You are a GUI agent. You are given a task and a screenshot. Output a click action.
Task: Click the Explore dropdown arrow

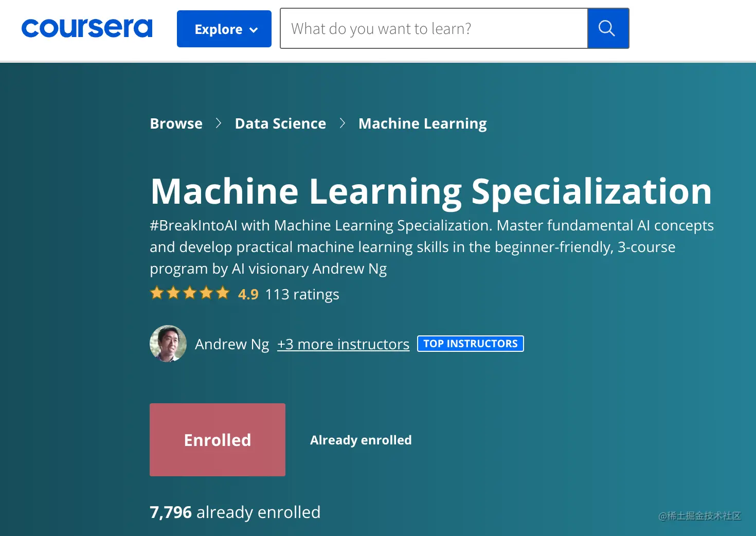click(x=254, y=30)
